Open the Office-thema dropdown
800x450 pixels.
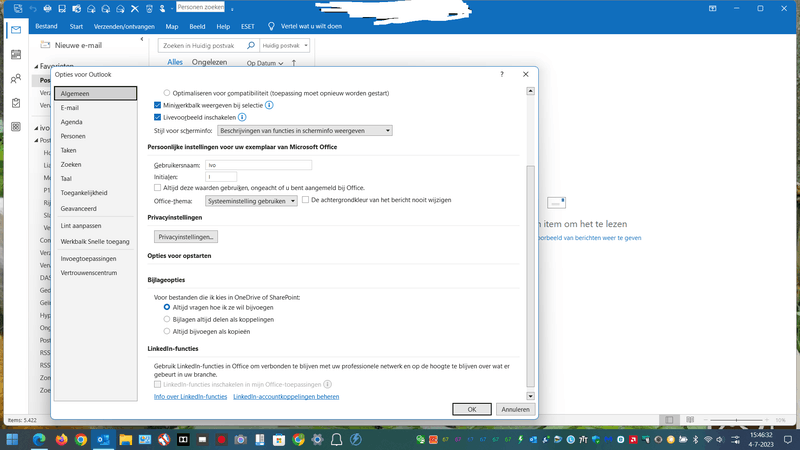(251, 201)
